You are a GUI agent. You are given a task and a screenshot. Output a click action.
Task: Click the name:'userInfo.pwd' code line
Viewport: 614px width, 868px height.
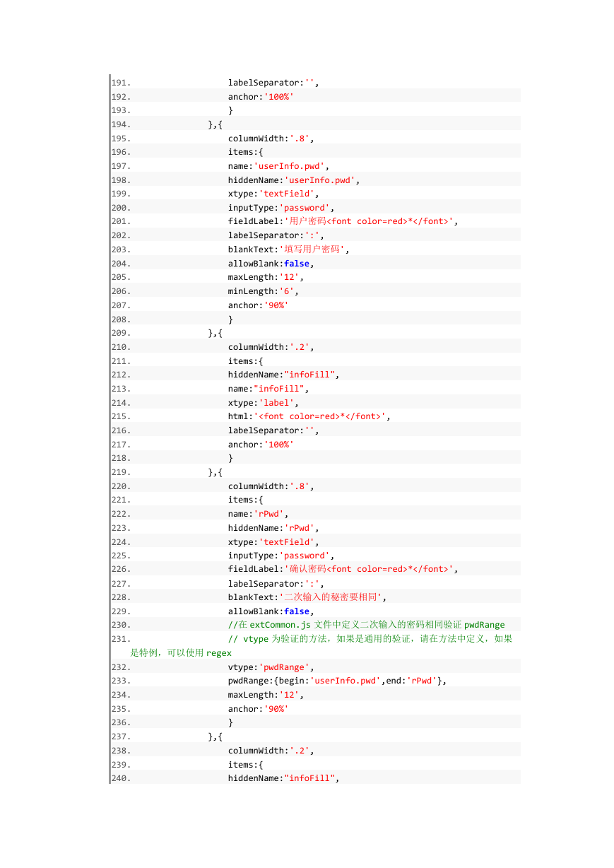tap(279, 166)
